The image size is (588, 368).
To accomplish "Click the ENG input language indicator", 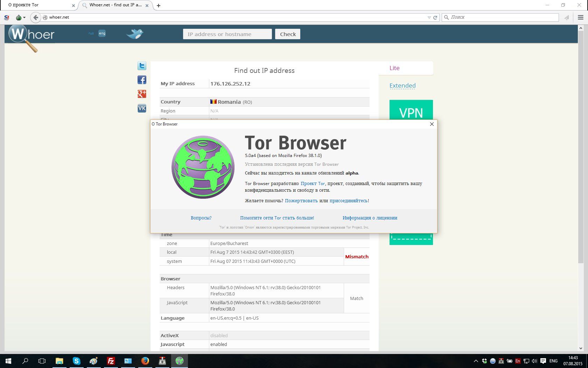I will (553, 361).
